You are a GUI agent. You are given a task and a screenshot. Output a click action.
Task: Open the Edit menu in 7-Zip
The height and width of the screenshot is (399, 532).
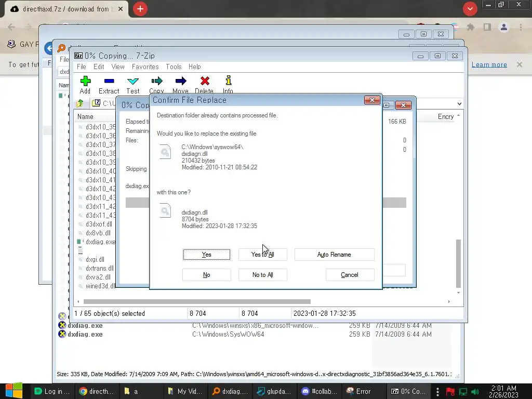(x=99, y=67)
